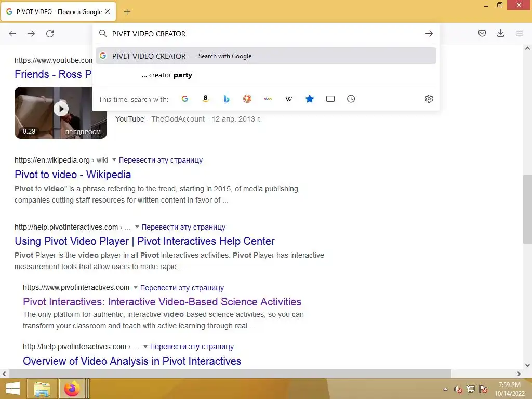Search this time with Google

coord(185,99)
